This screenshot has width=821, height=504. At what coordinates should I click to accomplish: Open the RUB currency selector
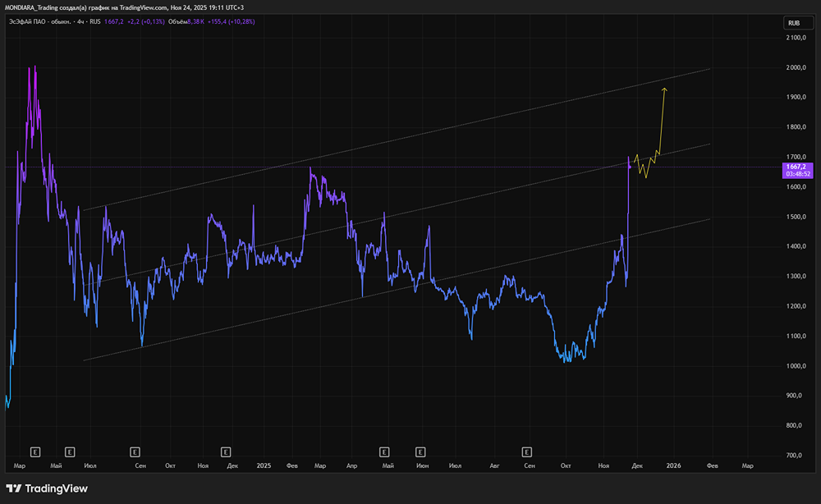797,23
